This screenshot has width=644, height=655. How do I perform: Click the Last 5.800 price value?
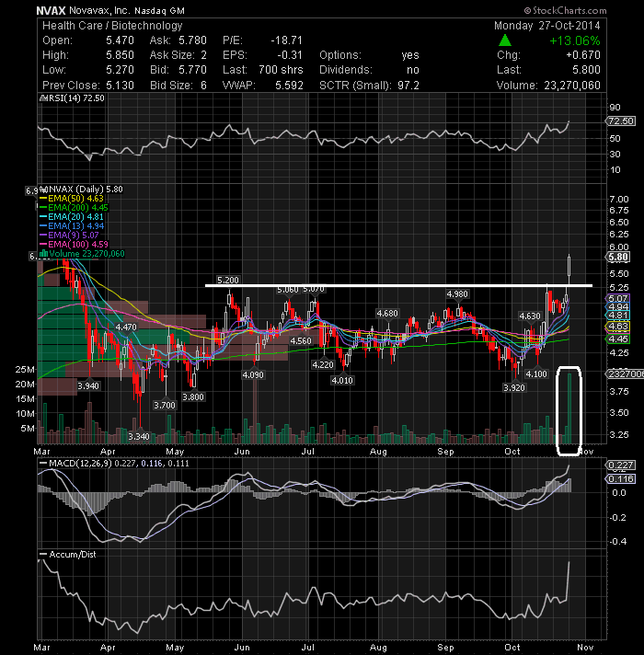(585, 70)
